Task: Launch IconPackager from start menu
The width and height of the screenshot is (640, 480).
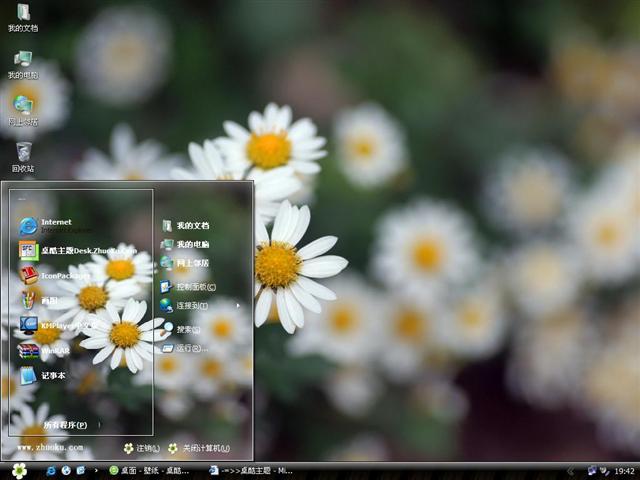Action: point(55,276)
